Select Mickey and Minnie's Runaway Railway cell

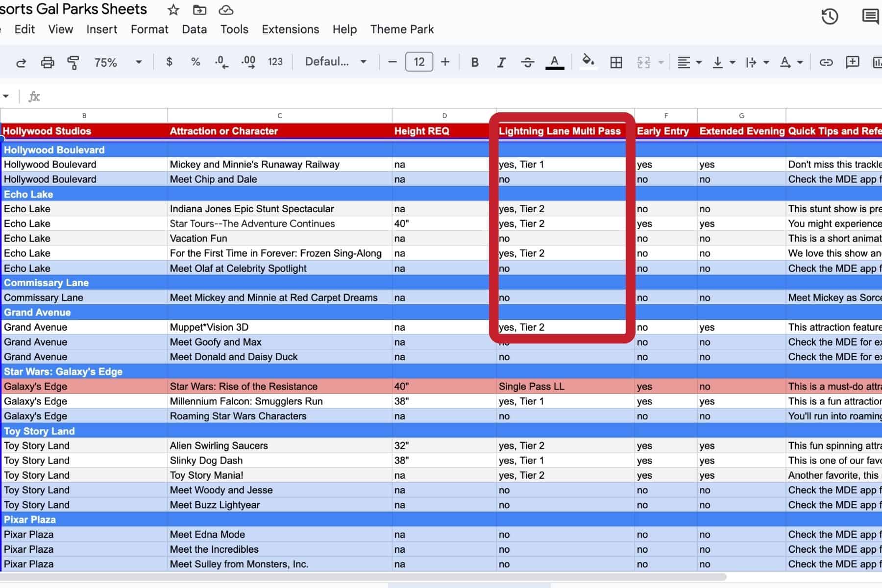click(280, 164)
